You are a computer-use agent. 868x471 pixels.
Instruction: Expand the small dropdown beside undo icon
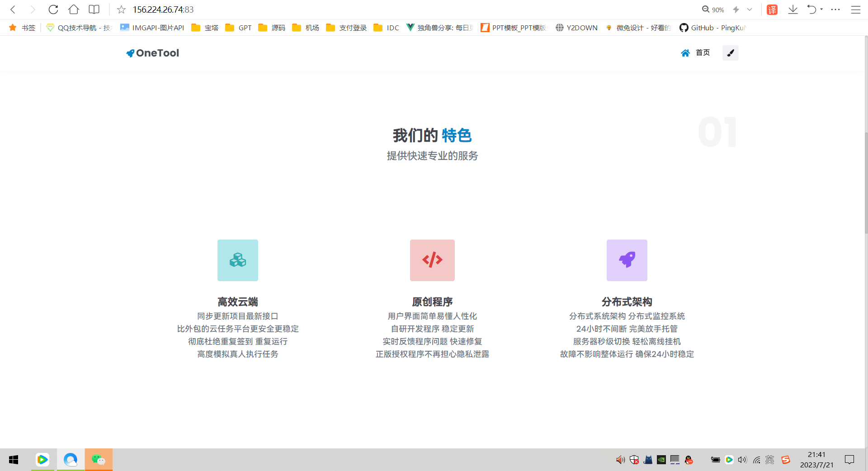point(821,9)
